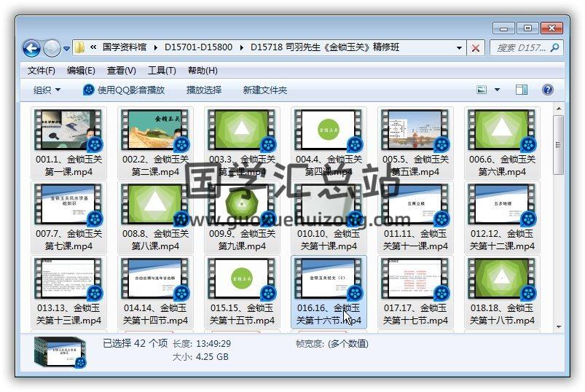Select video 012.12、金锁玉关第十二课.mp4
585x392 pixels.
(502, 217)
